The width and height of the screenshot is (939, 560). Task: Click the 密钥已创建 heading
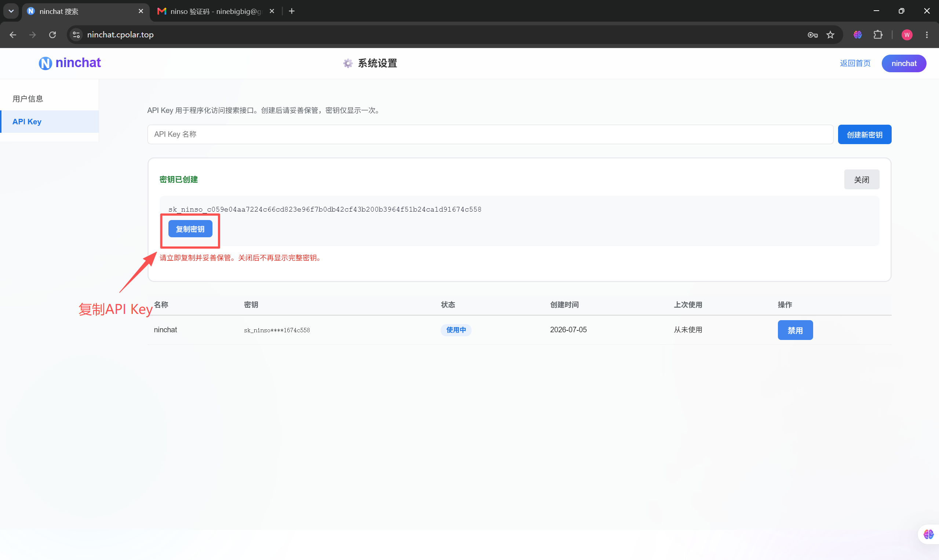179,180
